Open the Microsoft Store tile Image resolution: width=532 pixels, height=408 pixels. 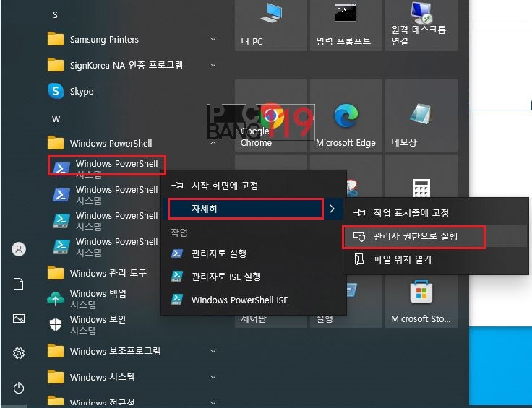point(420,301)
